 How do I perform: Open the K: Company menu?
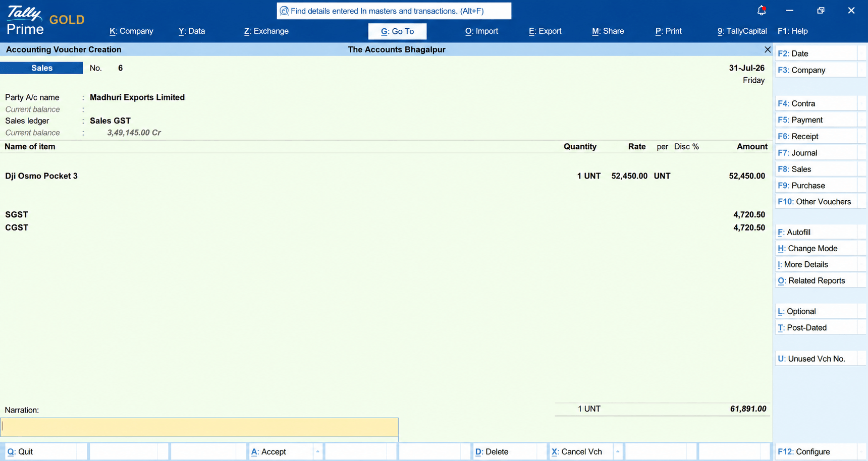pyautogui.click(x=131, y=31)
